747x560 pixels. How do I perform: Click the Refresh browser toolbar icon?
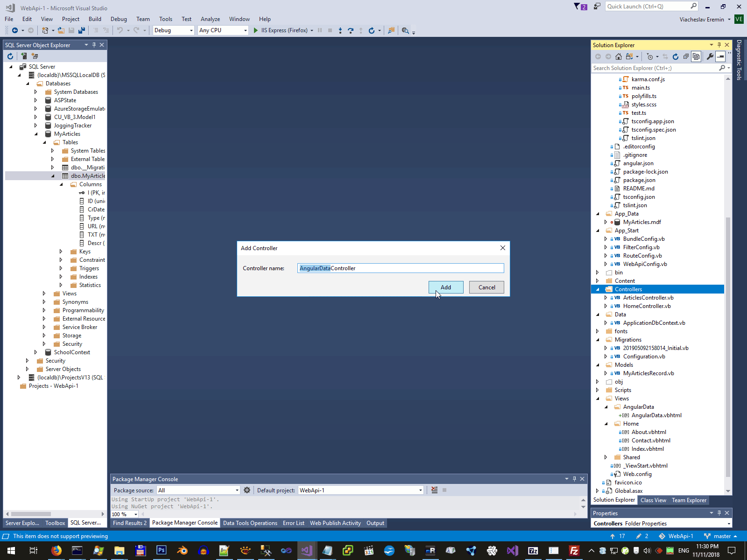[x=372, y=30]
